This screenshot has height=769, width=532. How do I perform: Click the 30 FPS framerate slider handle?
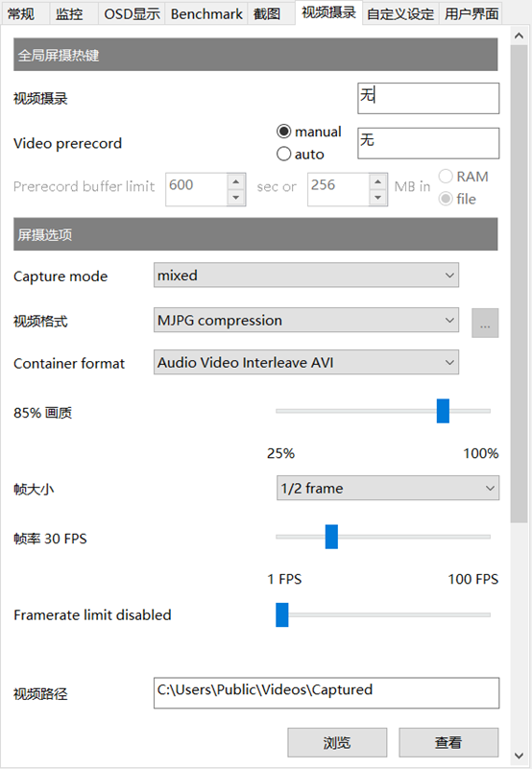pyautogui.click(x=331, y=537)
